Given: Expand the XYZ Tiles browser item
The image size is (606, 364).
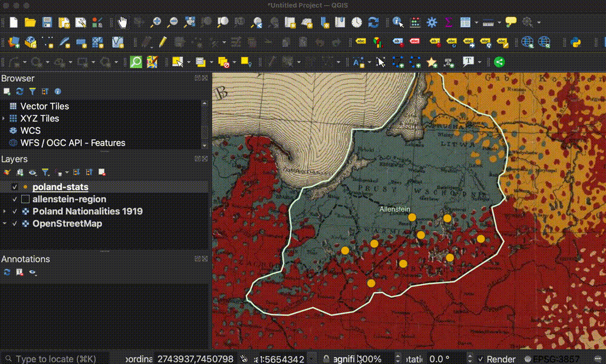Looking at the screenshot, I should 4,118.
